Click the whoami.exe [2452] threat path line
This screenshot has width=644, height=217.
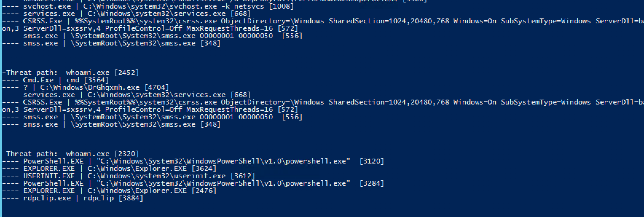[71, 73]
